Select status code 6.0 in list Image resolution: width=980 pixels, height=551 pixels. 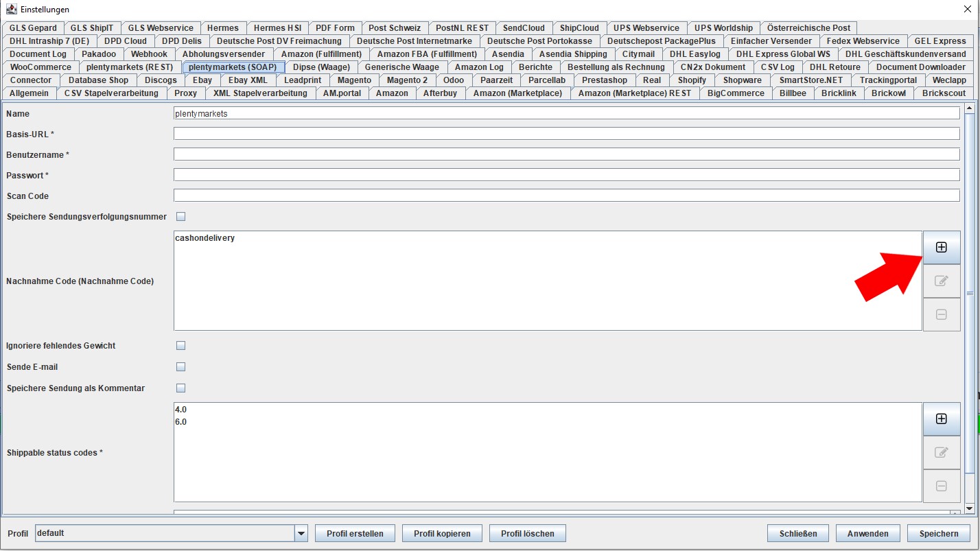click(x=181, y=422)
